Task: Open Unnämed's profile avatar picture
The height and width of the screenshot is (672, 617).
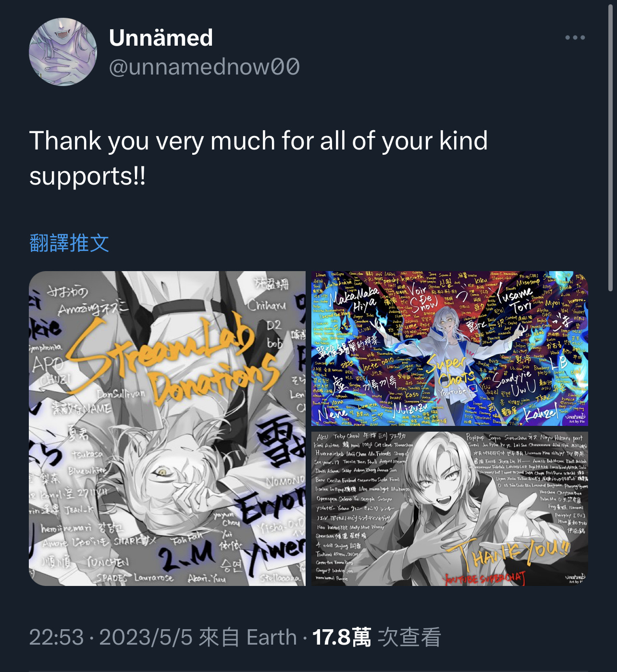Action: tap(63, 52)
